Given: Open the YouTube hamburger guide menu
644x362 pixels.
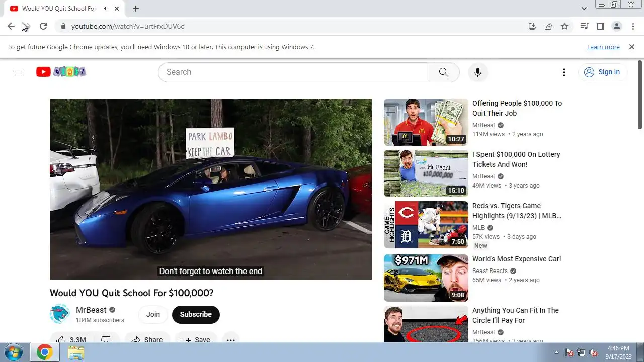Looking at the screenshot, I should [18, 72].
